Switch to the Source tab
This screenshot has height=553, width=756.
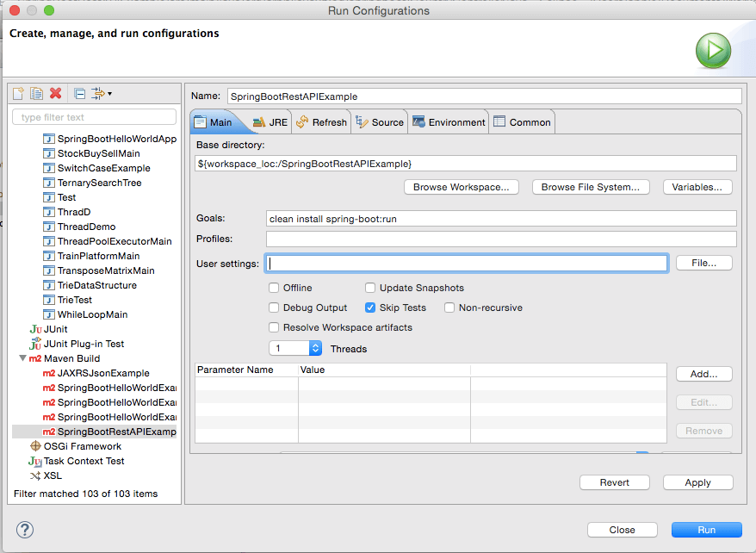(x=380, y=122)
